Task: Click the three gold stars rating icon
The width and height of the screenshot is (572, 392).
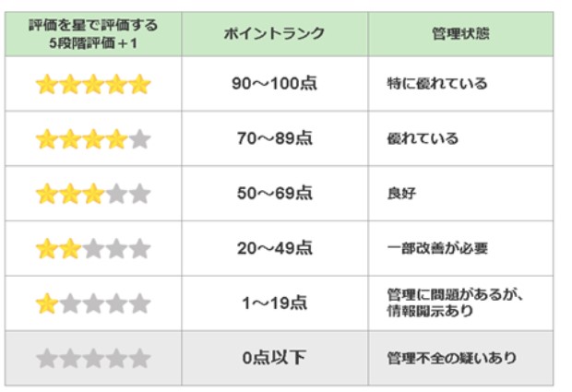Action: tap(70, 194)
